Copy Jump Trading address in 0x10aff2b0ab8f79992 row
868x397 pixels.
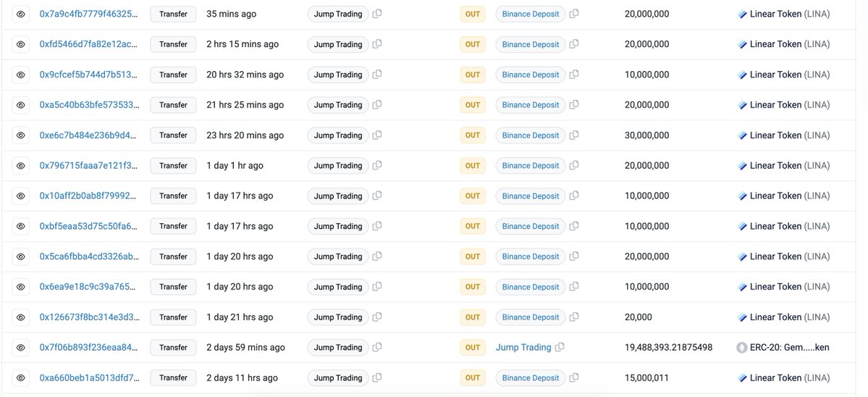click(377, 196)
